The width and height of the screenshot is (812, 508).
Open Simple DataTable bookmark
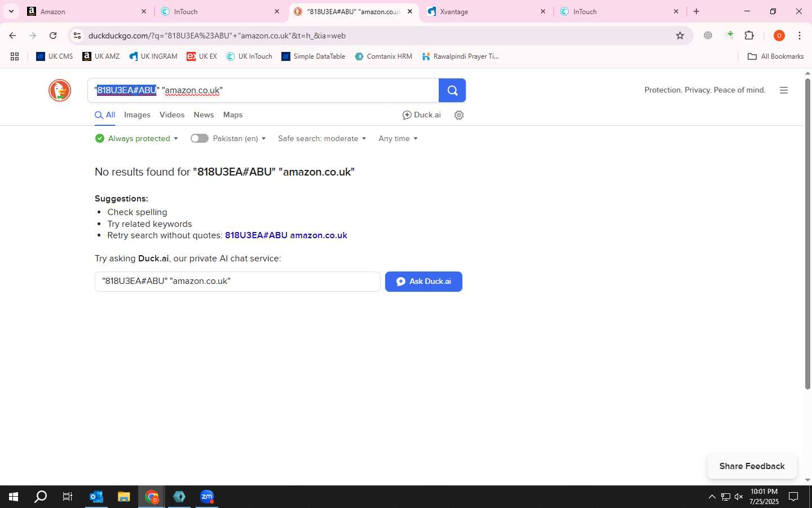tap(314, 56)
